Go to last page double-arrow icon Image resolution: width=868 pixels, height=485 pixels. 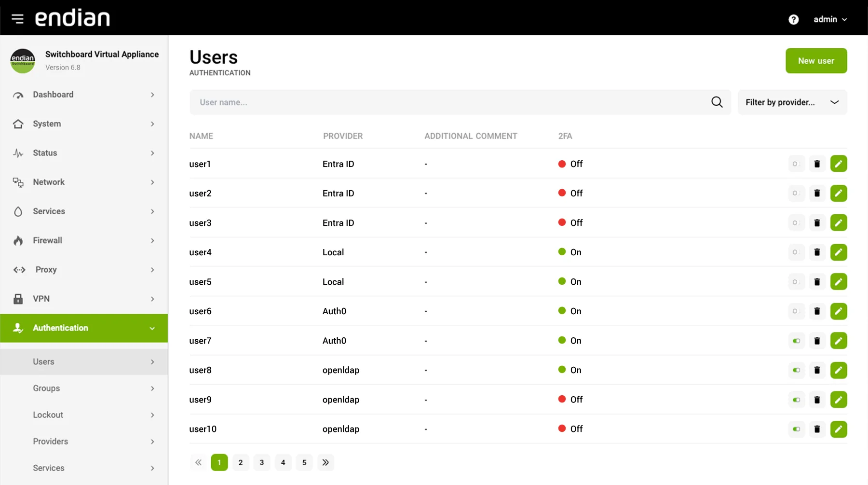pyautogui.click(x=325, y=462)
